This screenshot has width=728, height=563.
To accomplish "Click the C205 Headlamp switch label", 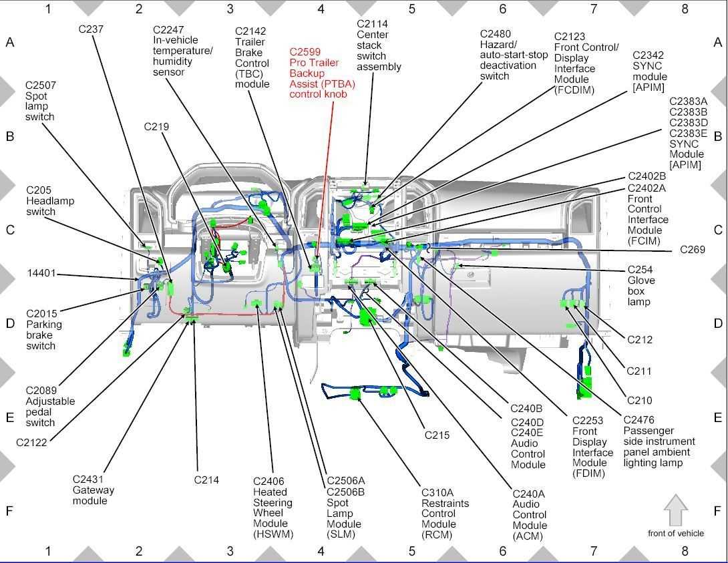I will 50,201.
